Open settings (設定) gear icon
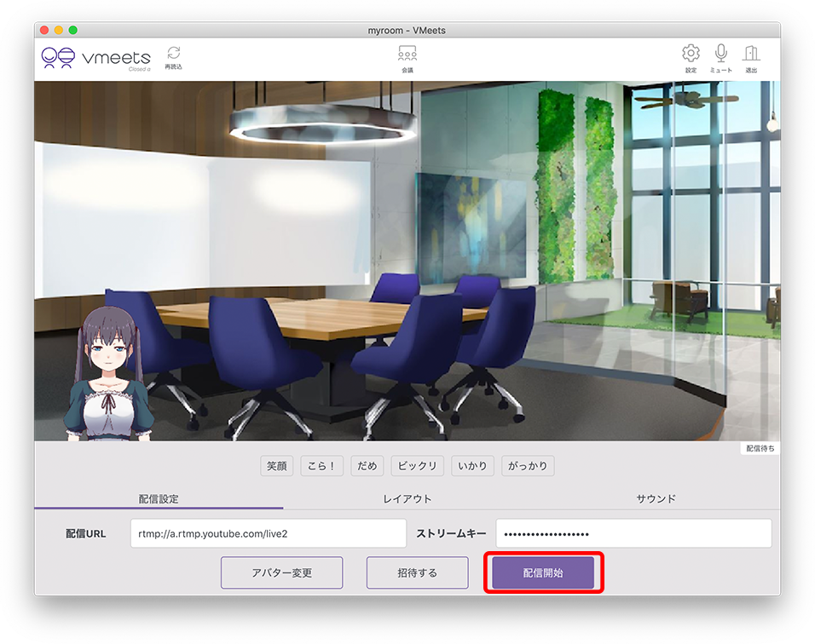This screenshot has width=815, height=644. click(x=691, y=56)
